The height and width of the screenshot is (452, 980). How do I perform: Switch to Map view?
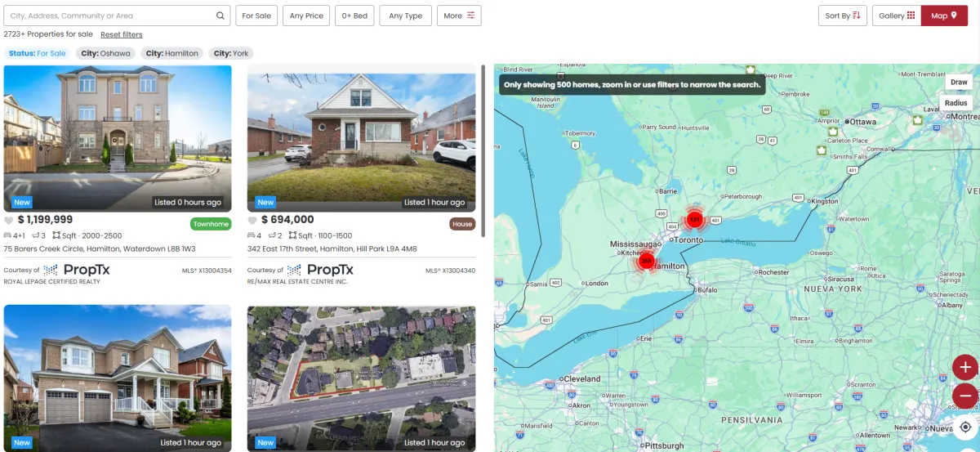(944, 16)
